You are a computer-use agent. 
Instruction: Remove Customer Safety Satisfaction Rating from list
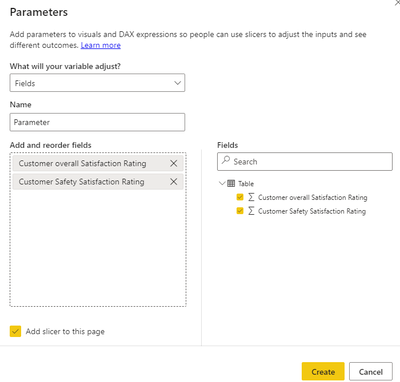[x=174, y=182]
